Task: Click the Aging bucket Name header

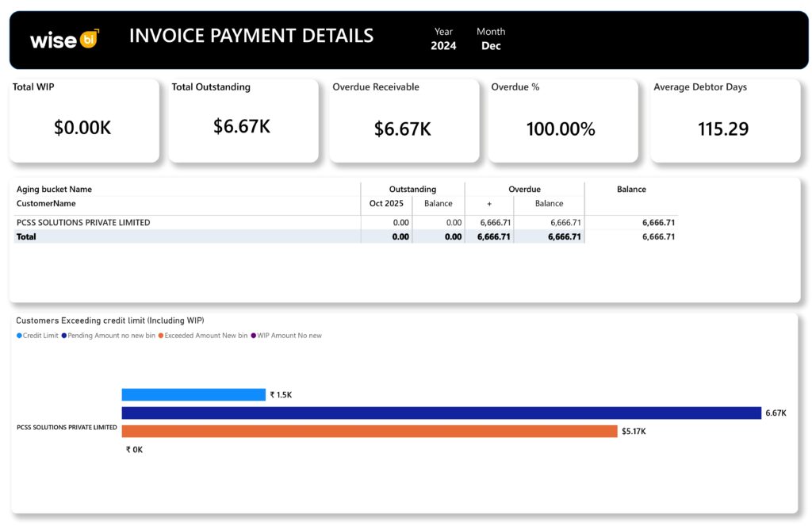Action: [x=54, y=190]
